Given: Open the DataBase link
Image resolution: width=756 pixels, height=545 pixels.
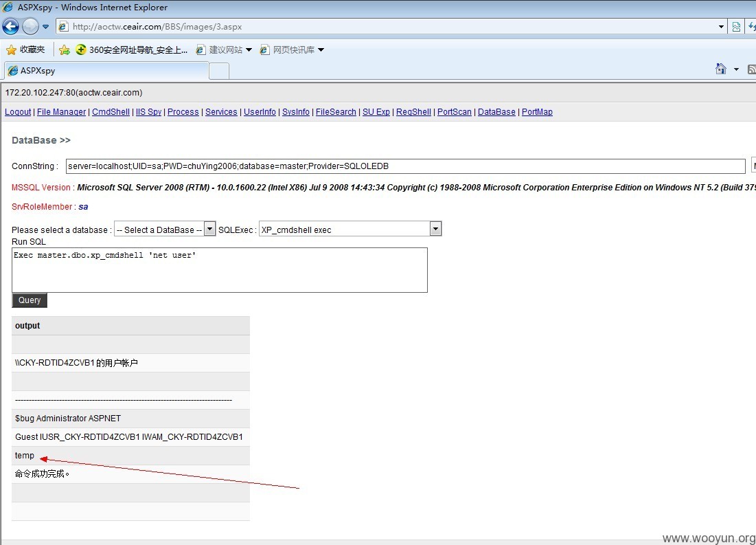Looking at the screenshot, I should tap(496, 112).
